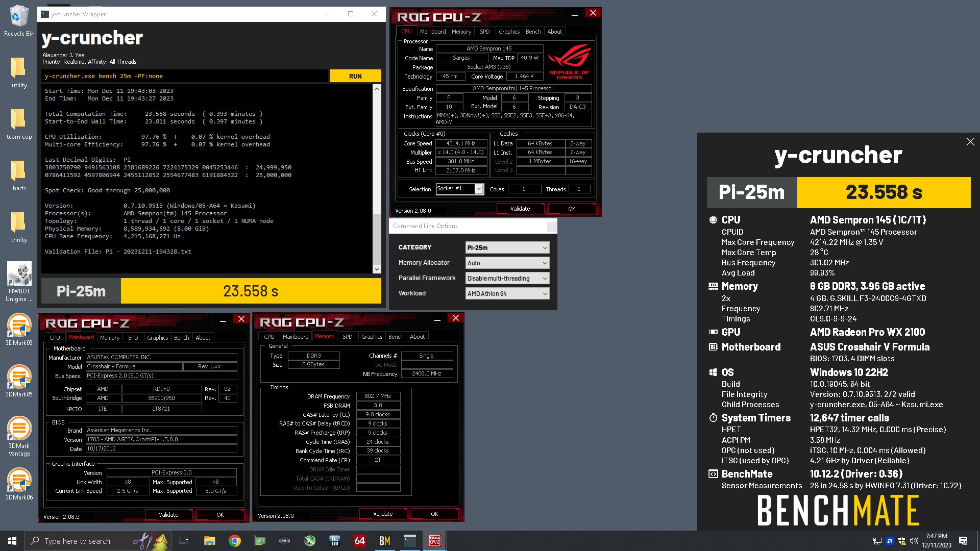Image resolution: width=980 pixels, height=551 pixels.
Task: Click OK in the CPU-Z CPU window
Action: 572,209
